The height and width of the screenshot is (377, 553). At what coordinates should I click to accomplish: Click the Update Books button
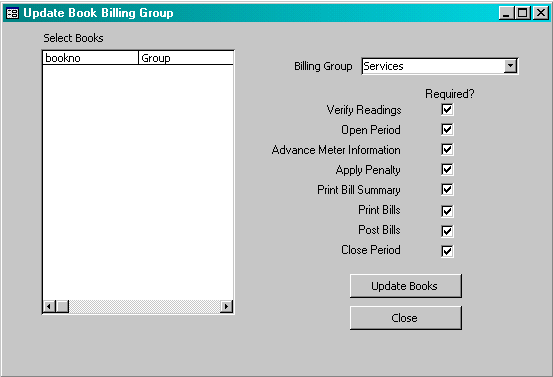(406, 286)
